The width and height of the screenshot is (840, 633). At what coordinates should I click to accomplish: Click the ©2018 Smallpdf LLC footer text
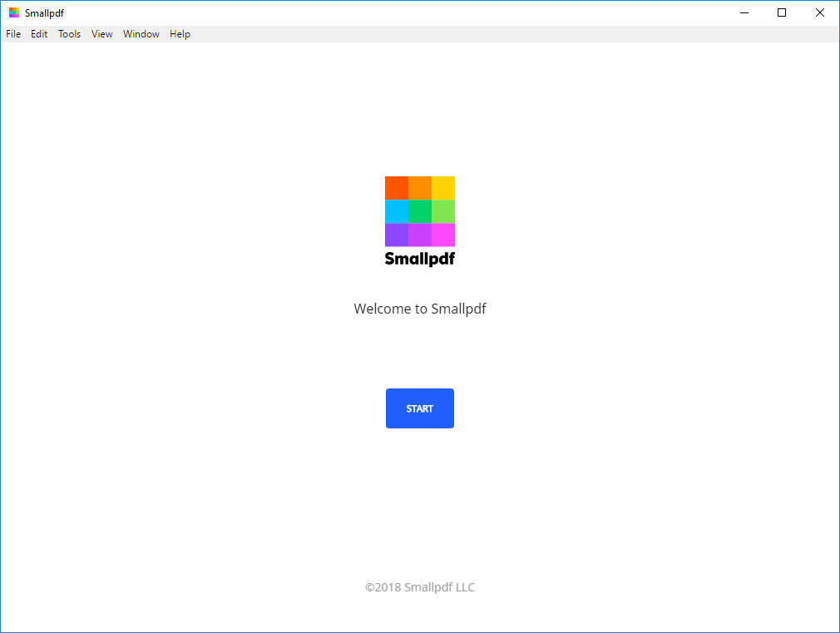pos(420,587)
